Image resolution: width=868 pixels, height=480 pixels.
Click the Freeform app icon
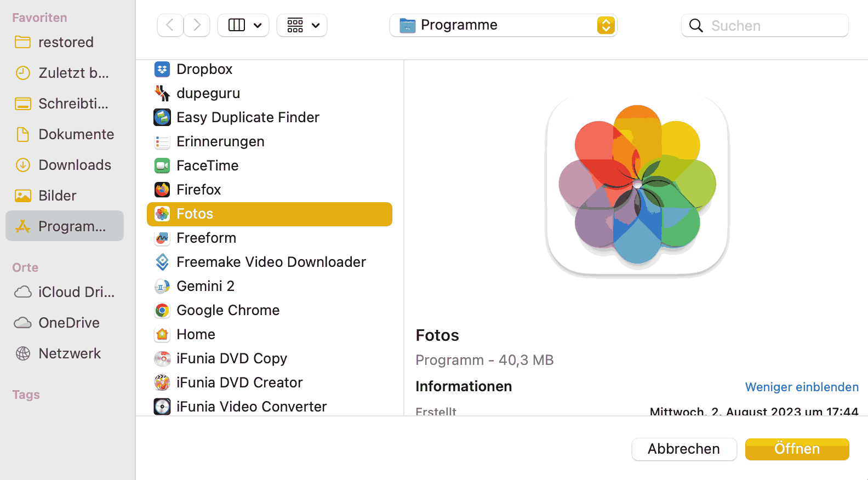tap(162, 238)
